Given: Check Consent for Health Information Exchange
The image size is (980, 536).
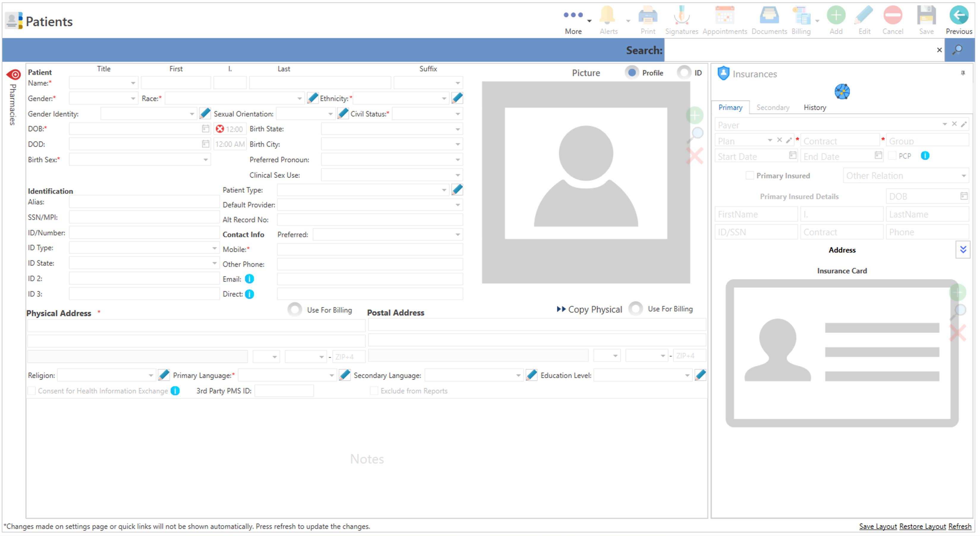Looking at the screenshot, I should pos(32,391).
